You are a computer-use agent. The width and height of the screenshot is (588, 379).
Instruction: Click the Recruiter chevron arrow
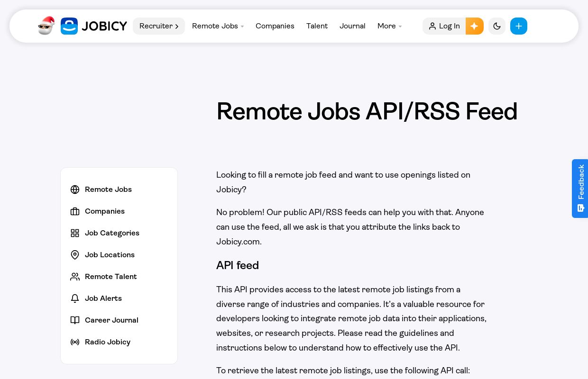click(177, 27)
